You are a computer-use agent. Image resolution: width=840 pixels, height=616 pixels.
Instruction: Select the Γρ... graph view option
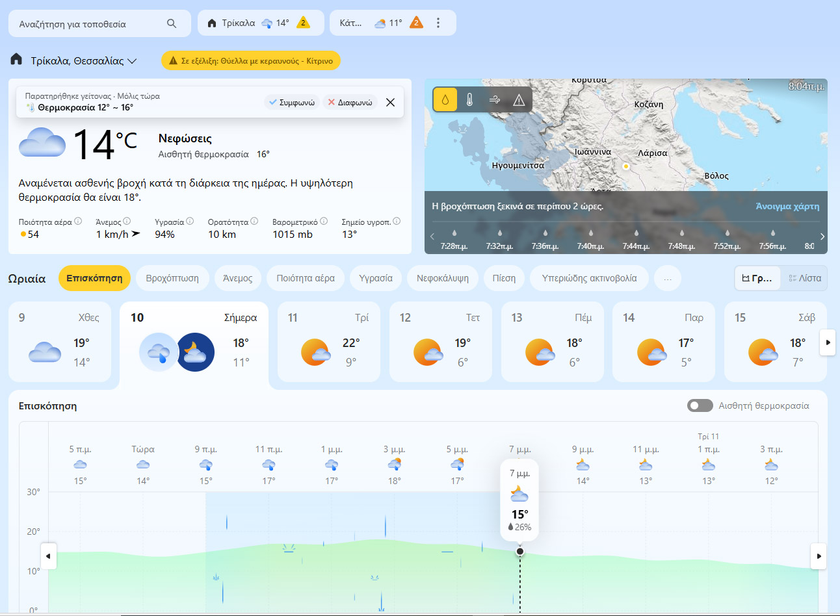click(x=757, y=278)
